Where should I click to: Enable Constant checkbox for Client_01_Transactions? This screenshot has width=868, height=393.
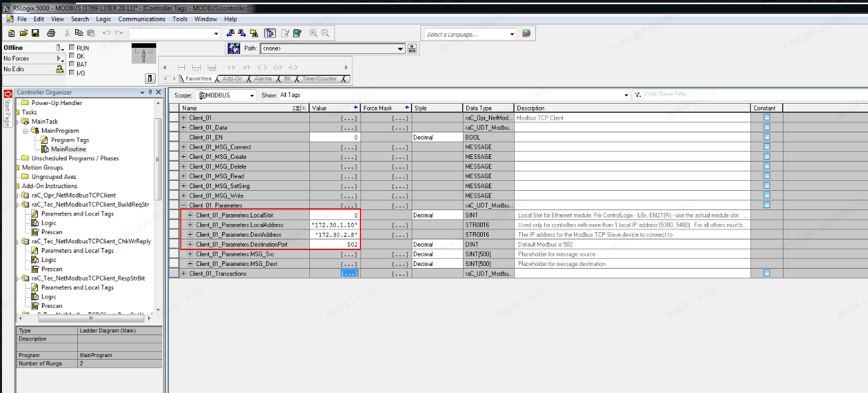pos(766,273)
